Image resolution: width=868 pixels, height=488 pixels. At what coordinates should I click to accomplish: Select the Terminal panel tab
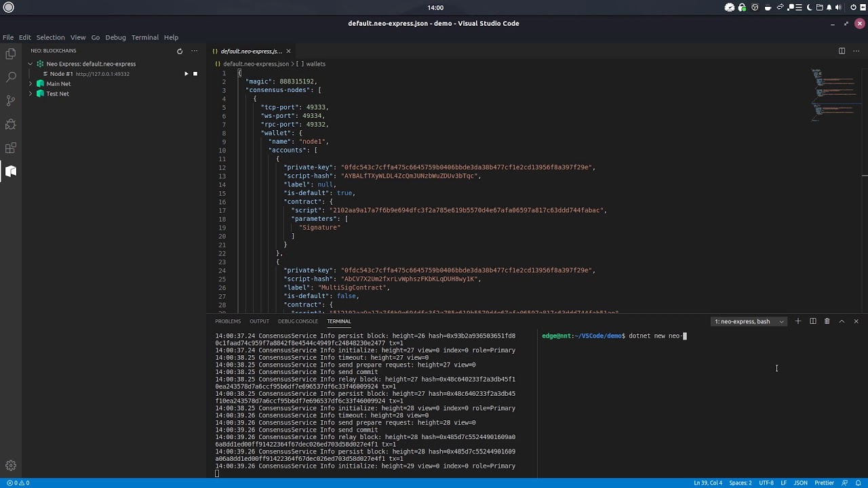click(339, 321)
